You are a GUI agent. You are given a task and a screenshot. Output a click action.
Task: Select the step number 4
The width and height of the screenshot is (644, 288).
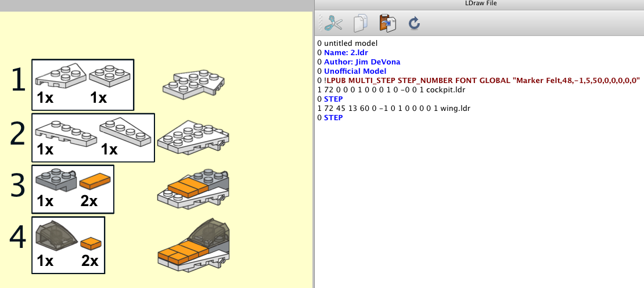click(17, 238)
